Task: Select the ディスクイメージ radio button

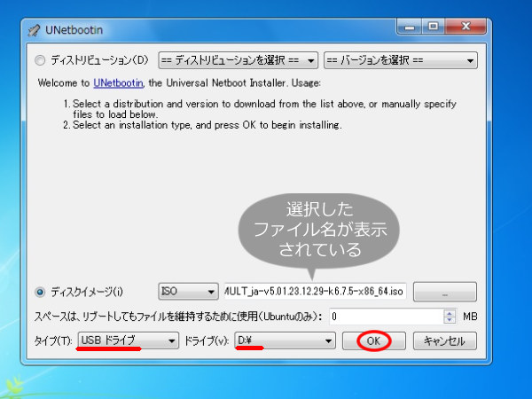Action: point(40,292)
